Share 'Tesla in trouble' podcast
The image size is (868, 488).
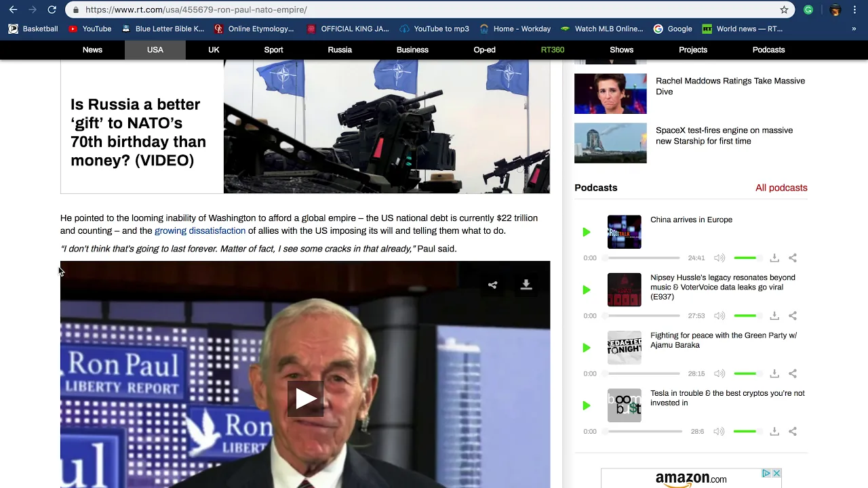click(793, 431)
